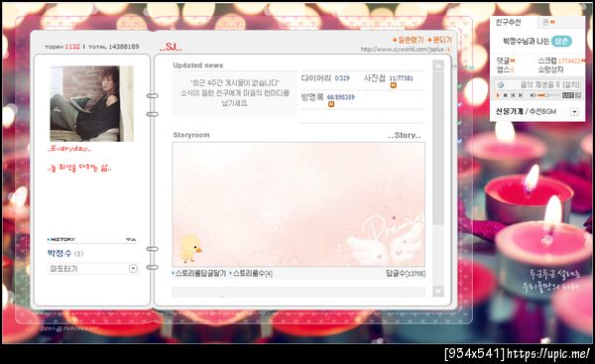Viewport: 595px width, 364px height.
Task: Click the small icon right of LIST
Action: click(578, 95)
